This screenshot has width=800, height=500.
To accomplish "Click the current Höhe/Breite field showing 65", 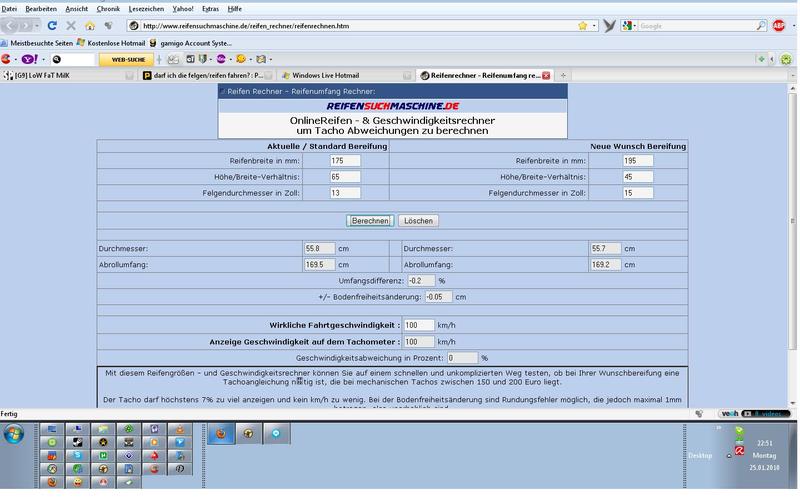I will (345, 177).
